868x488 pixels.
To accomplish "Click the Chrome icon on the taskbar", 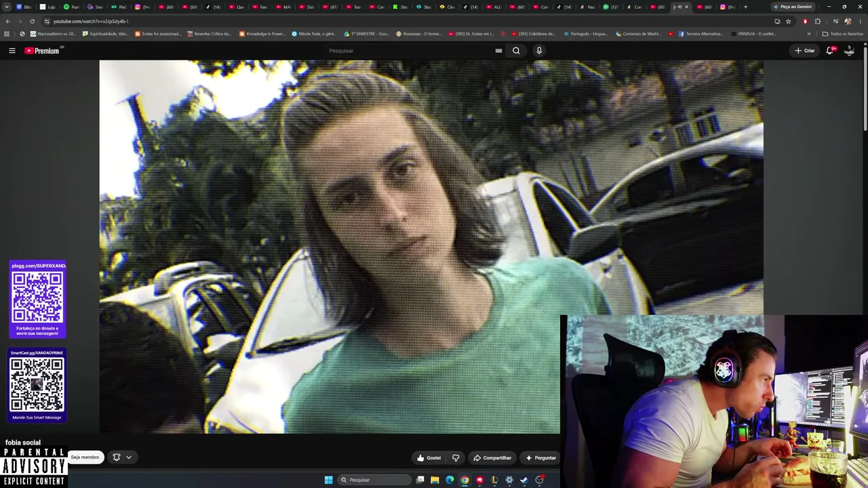I will pos(465,480).
